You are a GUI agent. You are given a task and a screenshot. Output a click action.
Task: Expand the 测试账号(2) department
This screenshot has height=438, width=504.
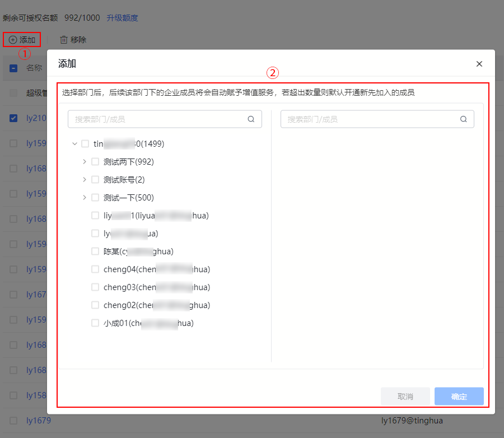pyautogui.click(x=85, y=179)
